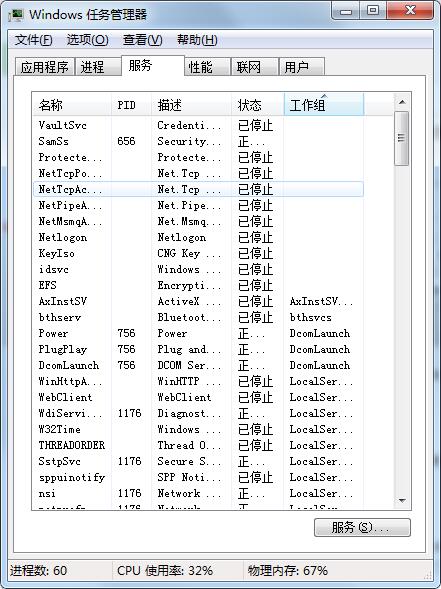Select the AxInstSV service name
The height and width of the screenshot is (589, 441).
click(x=62, y=301)
